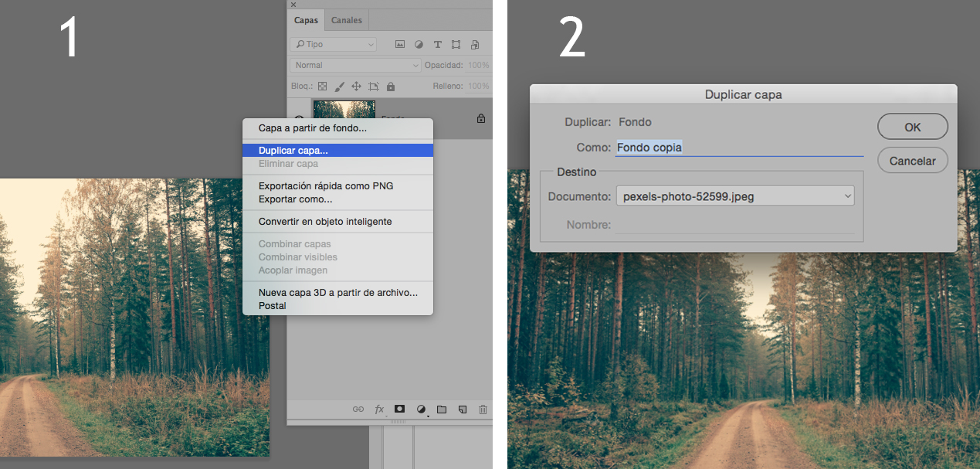Open the layer styles fx icon
Viewport: 980px width, 469px height.
click(378, 409)
